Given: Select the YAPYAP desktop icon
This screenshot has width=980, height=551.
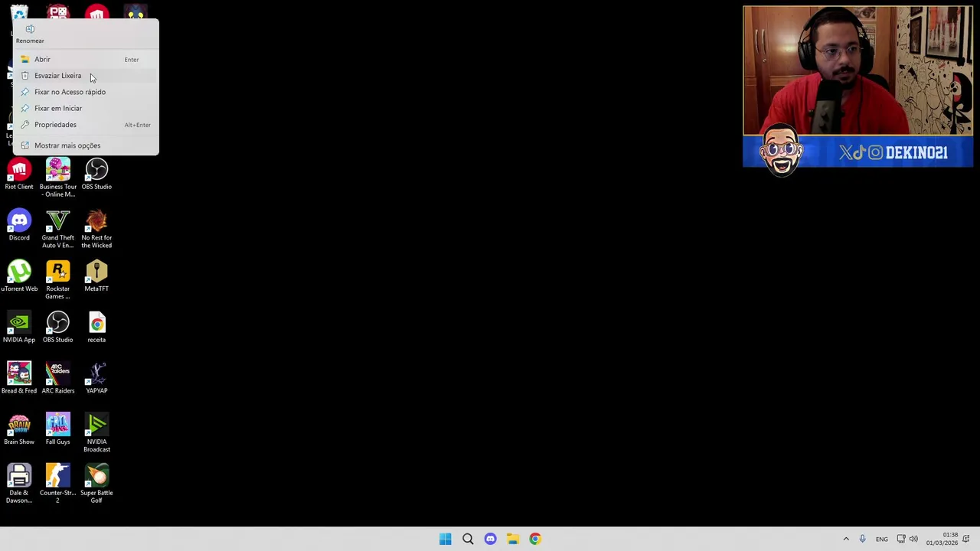Looking at the screenshot, I should 96,379.
